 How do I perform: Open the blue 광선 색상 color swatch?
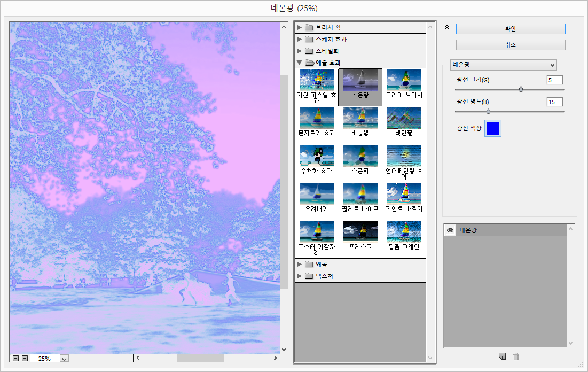coord(493,128)
